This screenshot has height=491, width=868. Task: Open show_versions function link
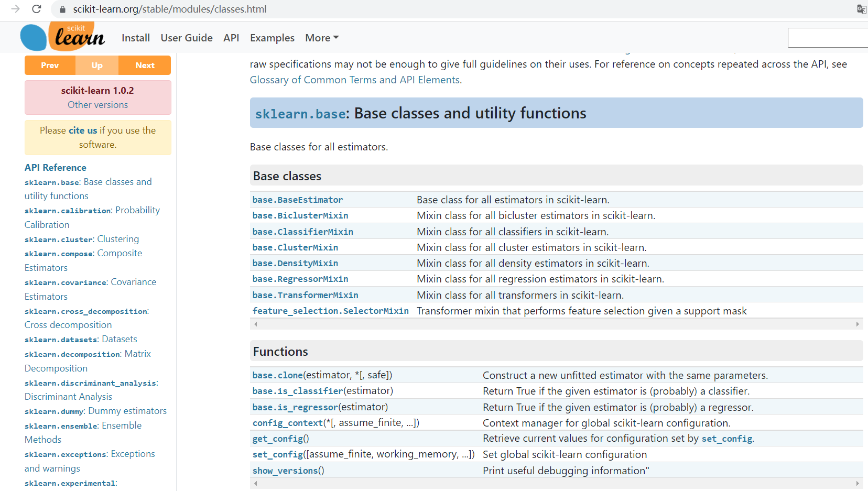click(x=285, y=471)
